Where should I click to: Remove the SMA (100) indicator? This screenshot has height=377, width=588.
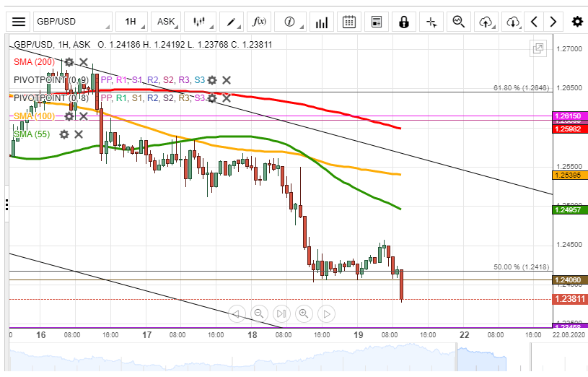[x=83, y=116]
